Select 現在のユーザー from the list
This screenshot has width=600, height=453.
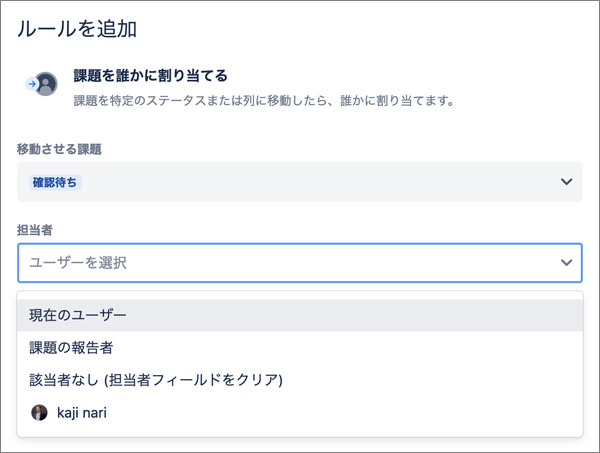(x=300, y=315)
